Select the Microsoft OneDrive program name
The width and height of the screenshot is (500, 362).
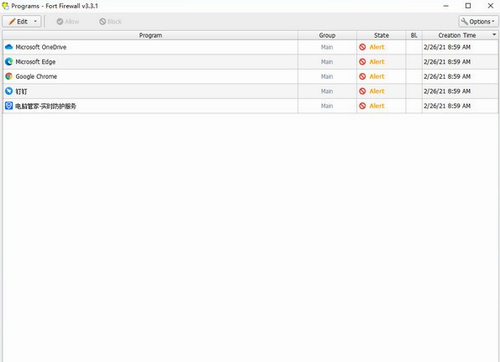[41, 47]
